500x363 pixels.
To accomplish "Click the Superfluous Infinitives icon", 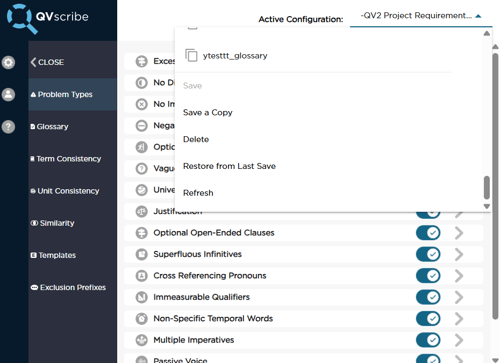I will tap(142, 254).
